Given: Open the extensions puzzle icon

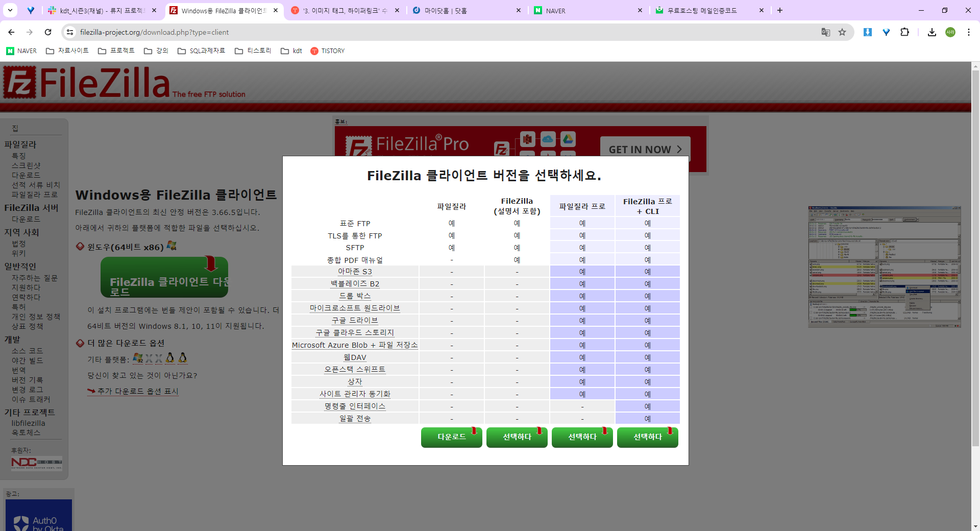Looking at the screenshot, I should point(904,32).
